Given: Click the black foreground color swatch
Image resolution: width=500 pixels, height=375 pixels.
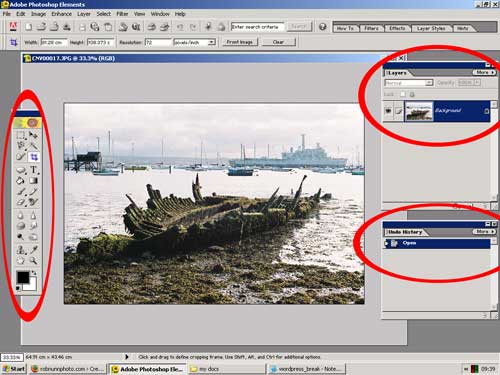Looking at the screenshot, I should coord(23,277).
